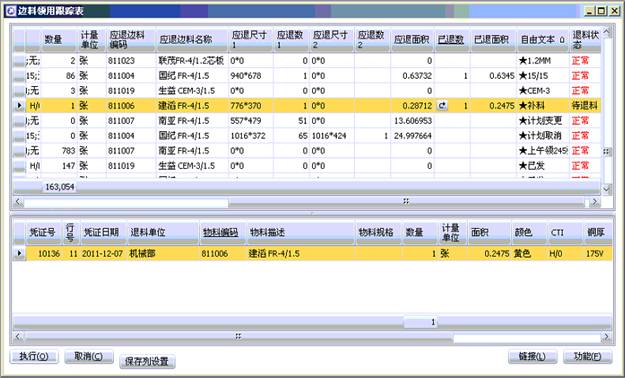Click the 应退边料编码 column header
Screen dimensions: 625x378
[x=131, y=40]
